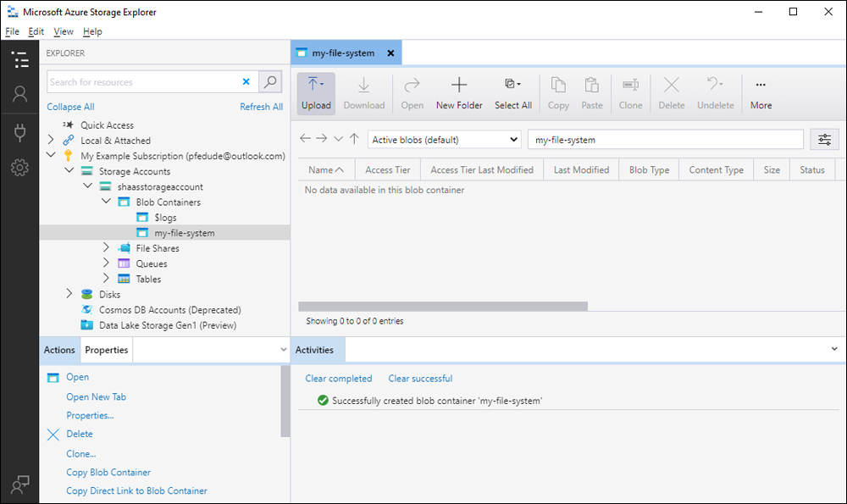Collapse the Blob Containers node

point(106,202)
